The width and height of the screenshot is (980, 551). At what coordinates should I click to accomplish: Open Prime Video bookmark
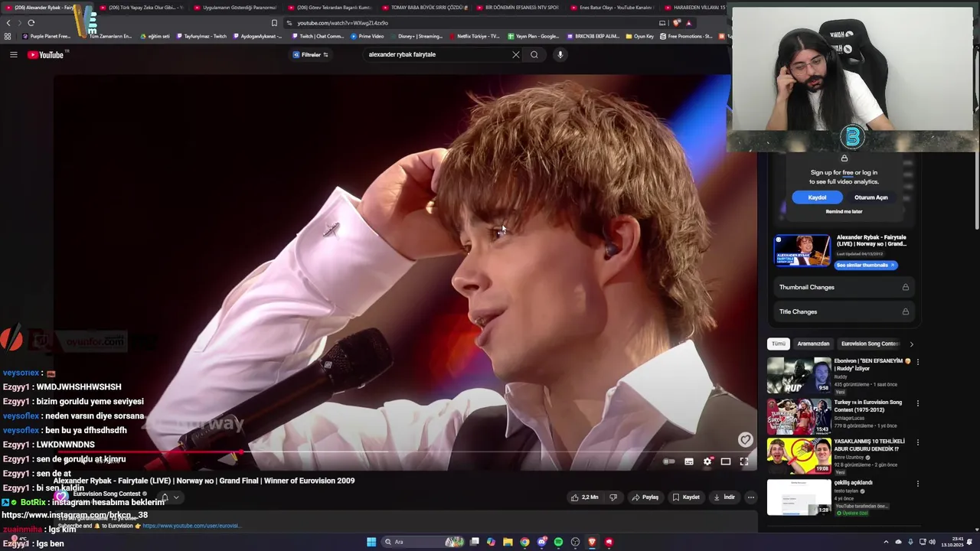point(367,36)
